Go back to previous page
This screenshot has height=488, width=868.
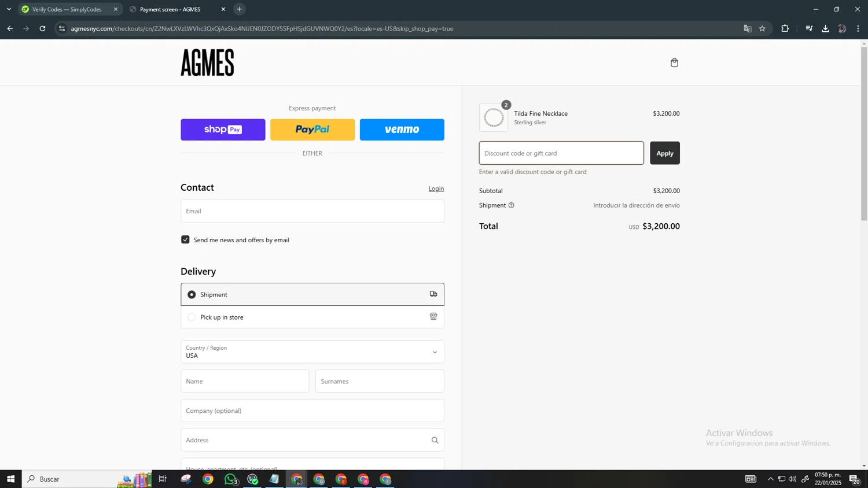coord(10,28)
